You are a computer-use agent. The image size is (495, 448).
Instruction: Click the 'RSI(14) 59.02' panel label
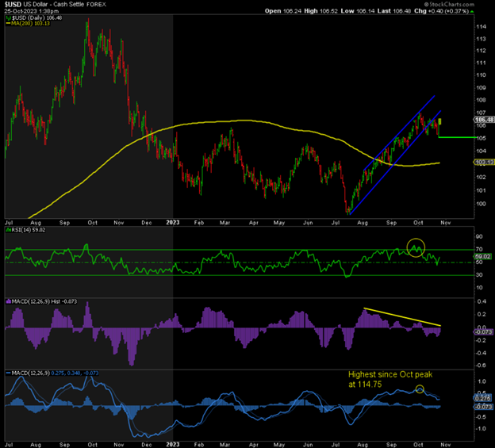tap(29, 230)
